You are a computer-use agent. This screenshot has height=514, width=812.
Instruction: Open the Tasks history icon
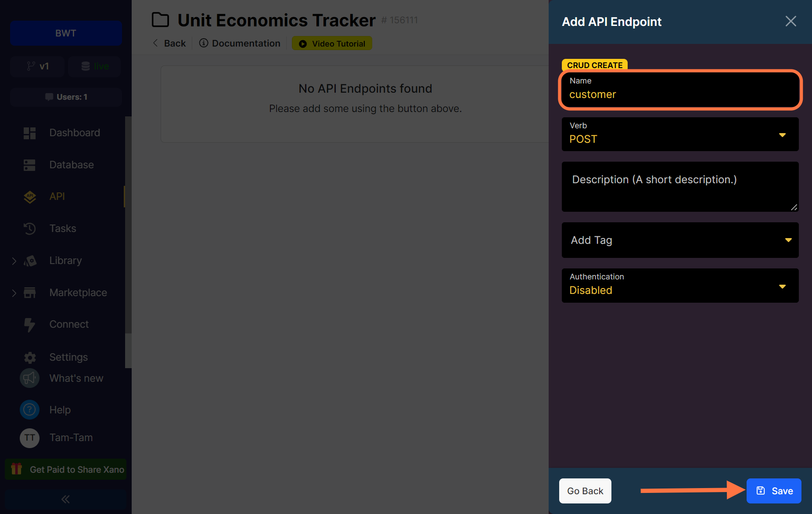29,228
